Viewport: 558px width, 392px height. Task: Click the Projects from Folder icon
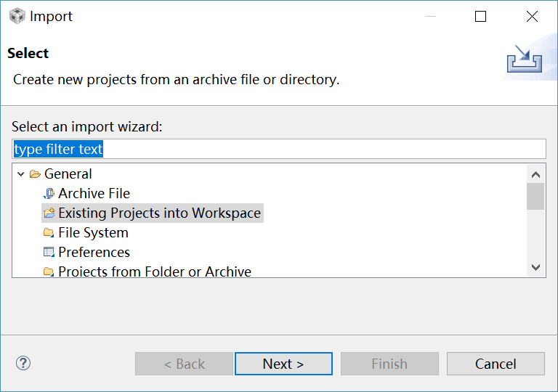coord(49,272)
